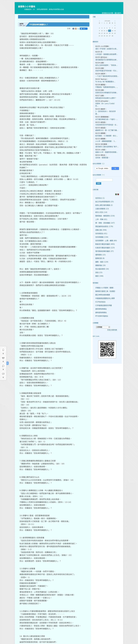
Task: Open the post title 不可控告神所揀選的人？
Action: click(39, 24)
